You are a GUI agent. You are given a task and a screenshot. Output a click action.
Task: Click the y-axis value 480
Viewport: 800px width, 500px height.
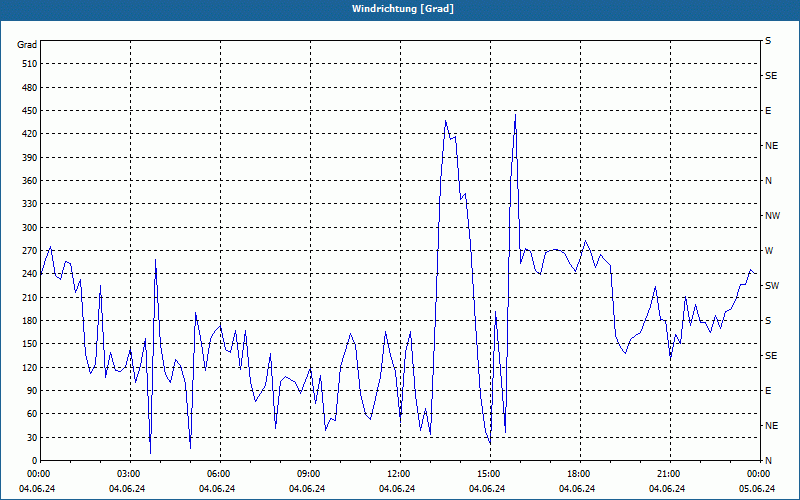click(x=30, y=88)
